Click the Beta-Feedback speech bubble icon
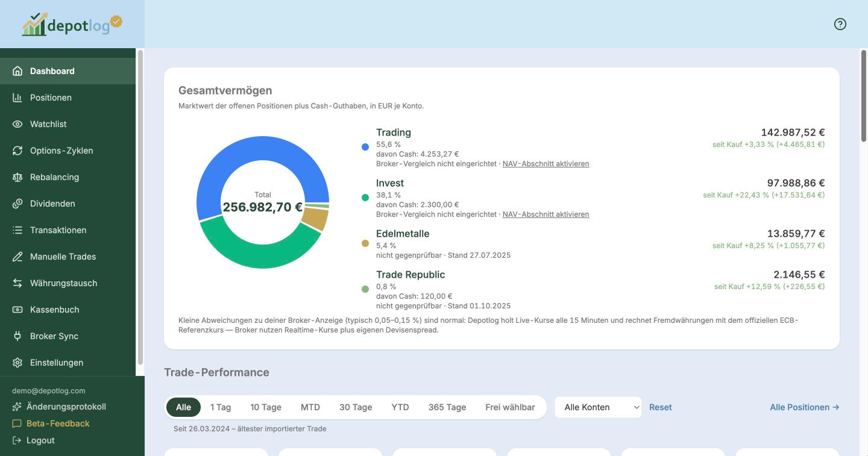The image size is (868, 456). pyautogui.click(x=17, y=423)
